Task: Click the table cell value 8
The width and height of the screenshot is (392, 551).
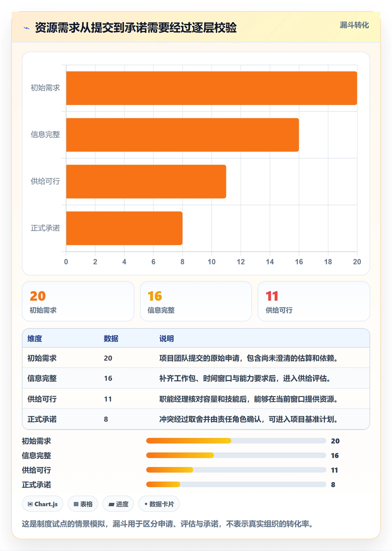Action: coord(106,419)
